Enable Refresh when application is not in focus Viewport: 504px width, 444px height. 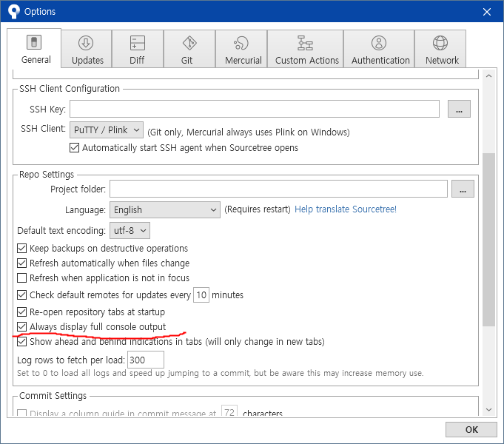[x=22, y=277]
